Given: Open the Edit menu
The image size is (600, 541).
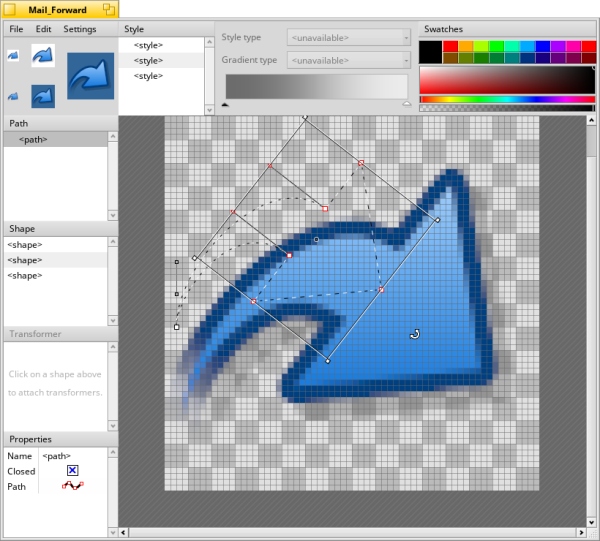Looking at the screenshot, I should [43, 29].
